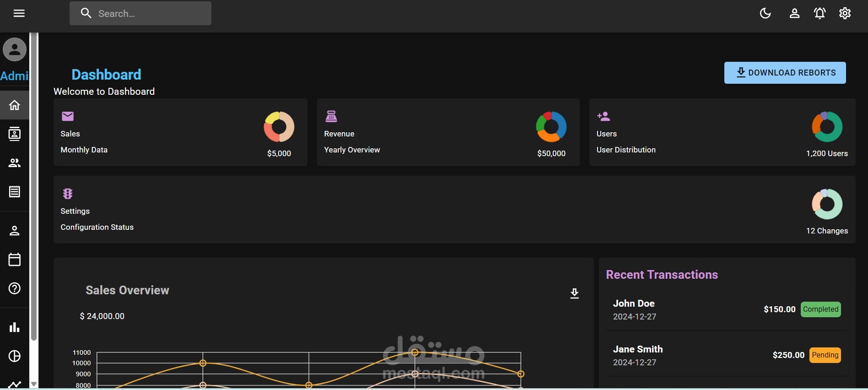The width and height of the screenshot is (868, 390).
Task: Toggle dark mode with the moon icon
Action: [766, 13]
